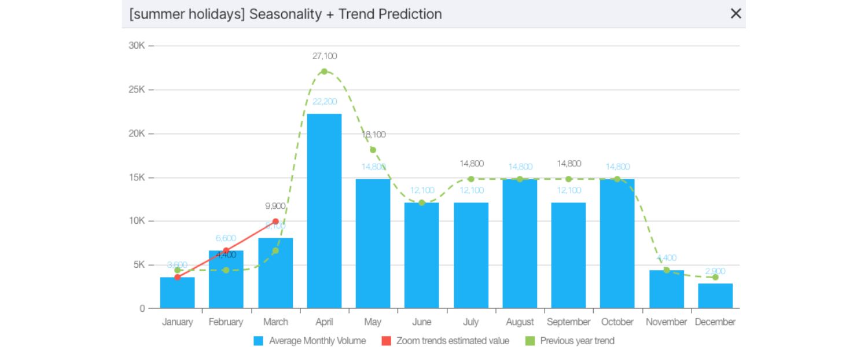
Task: Click the May axis label
Action: (373, 322)
